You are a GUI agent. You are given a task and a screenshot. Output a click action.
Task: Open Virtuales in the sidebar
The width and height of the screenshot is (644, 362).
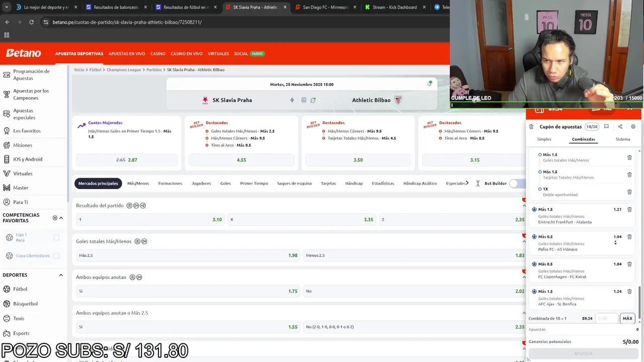pos(23,173)
